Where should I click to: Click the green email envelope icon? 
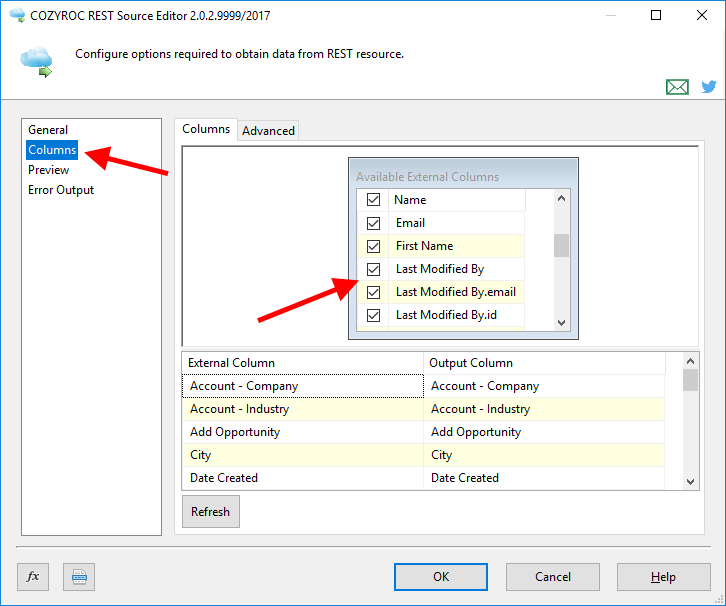(x=677, y=87)
